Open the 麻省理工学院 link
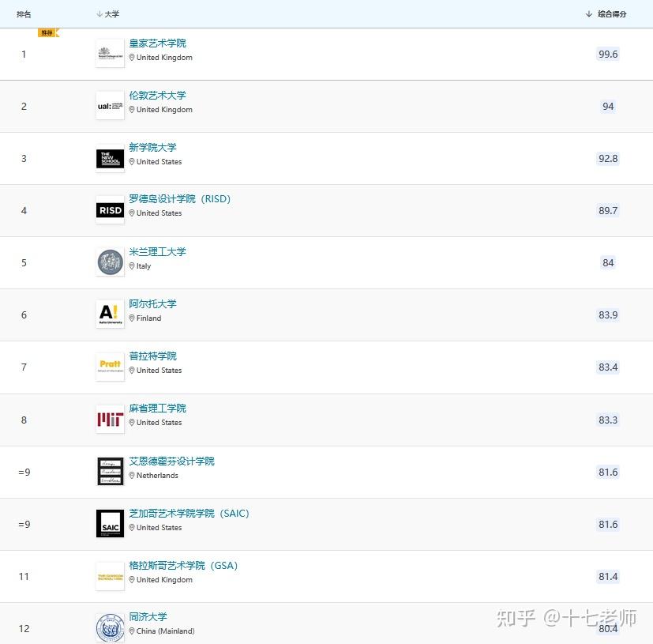Viewport: 653px width, 644px height. click(158, 409)
